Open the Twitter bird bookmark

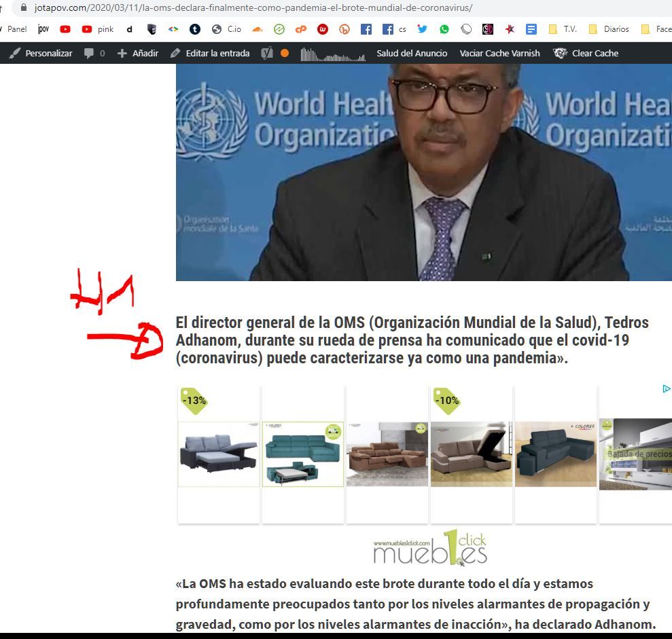[423, 29]
